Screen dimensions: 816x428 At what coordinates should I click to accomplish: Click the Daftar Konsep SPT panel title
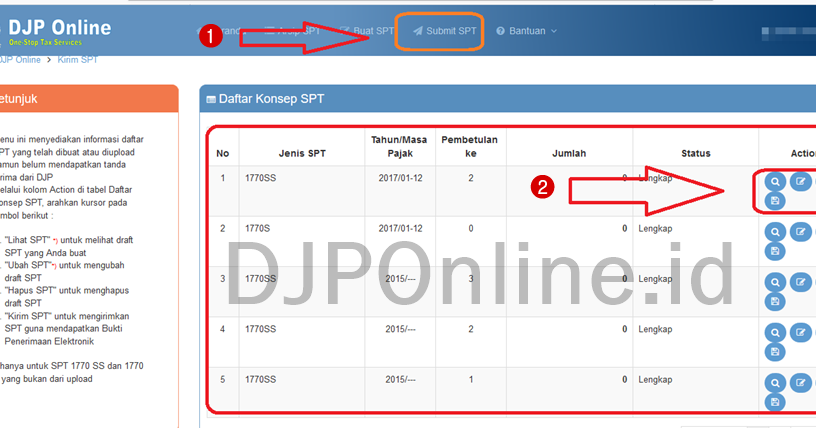[271, 99]
